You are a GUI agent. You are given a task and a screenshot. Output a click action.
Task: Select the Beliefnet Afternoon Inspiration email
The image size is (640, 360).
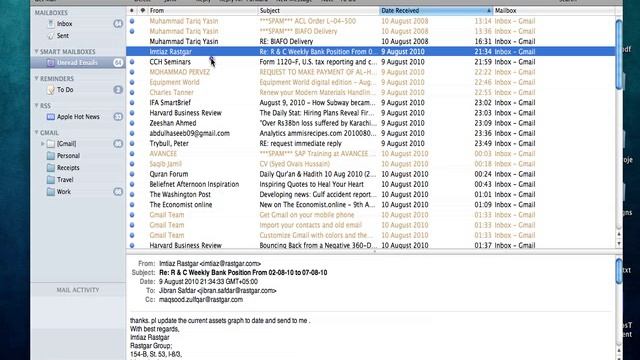[x=371, y=184]
